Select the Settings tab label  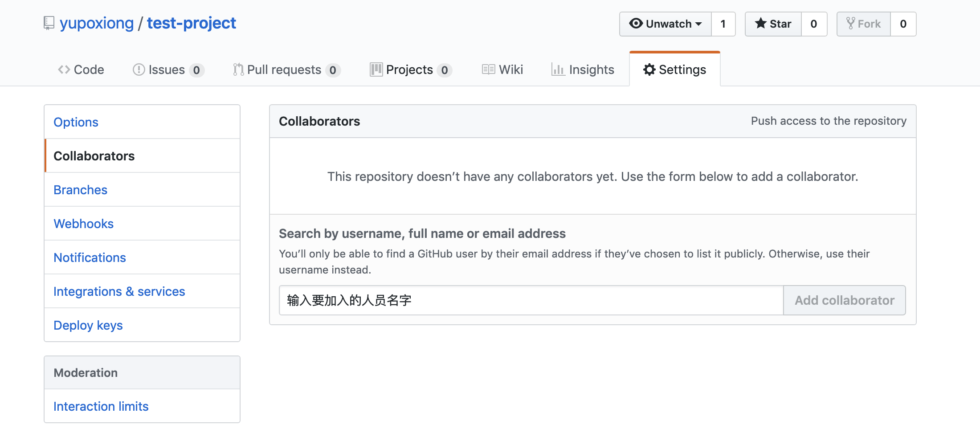(x=682, y=69)
